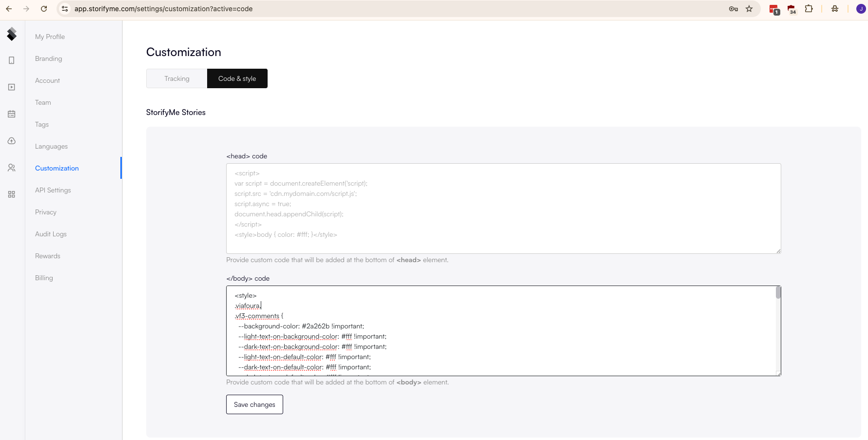Screen dimensions: 868x440
Task: Open Languages settings
Action: pyautogui.click(x=51, y=146)
